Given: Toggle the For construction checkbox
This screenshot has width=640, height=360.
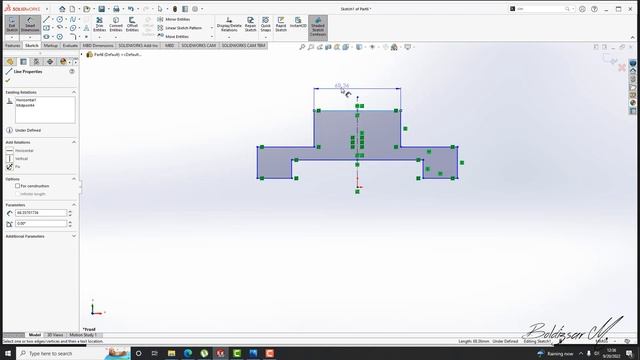Looking at the screenshot, I should click(18, 186).
